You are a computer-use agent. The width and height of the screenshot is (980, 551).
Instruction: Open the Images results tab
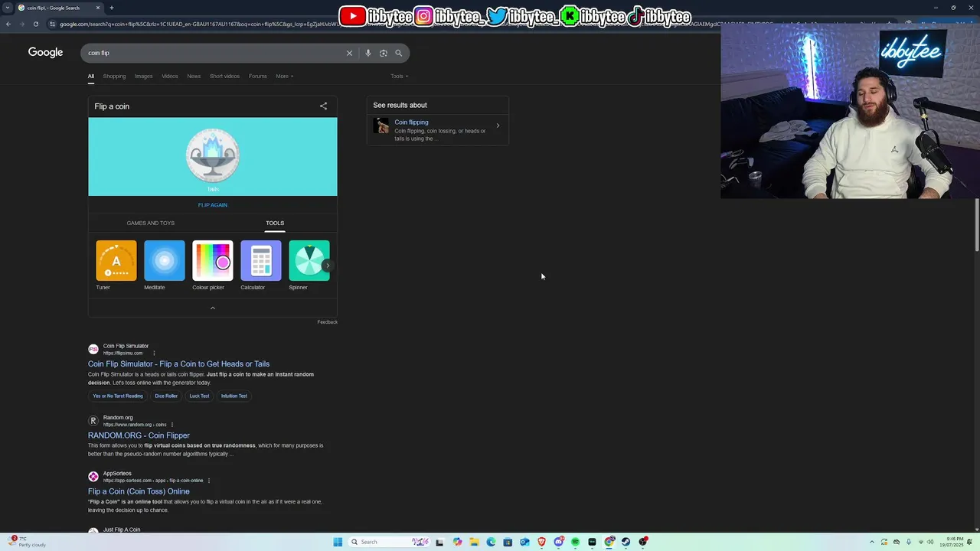pos(144,76)
